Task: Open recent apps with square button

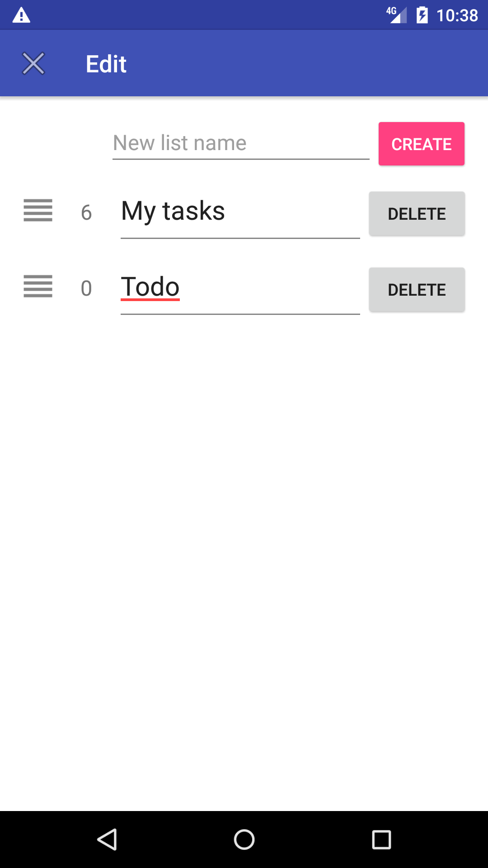Action: 381,840
